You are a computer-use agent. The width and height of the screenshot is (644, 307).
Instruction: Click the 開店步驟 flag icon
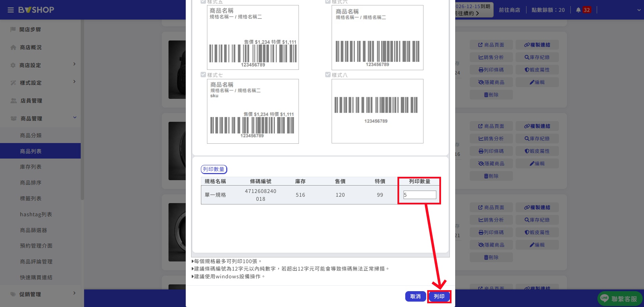13,29
